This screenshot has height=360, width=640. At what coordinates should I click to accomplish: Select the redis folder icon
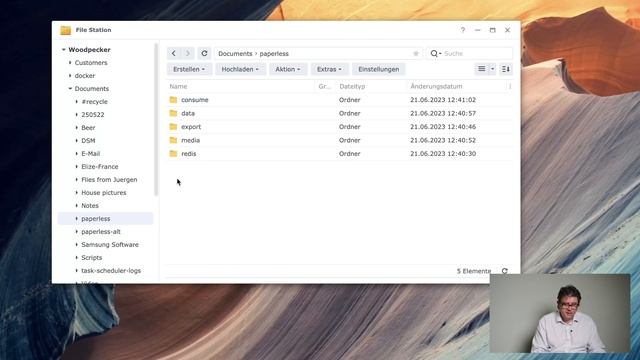point(173,153)
